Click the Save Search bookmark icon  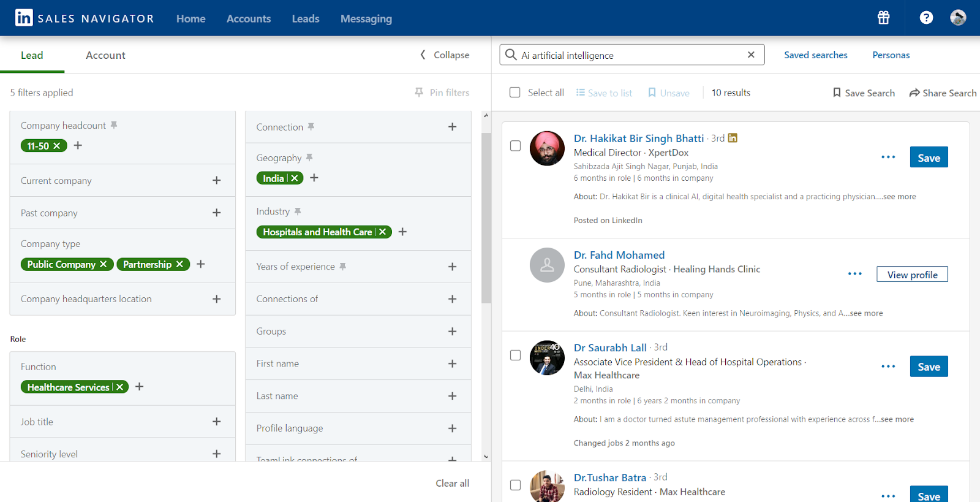coord(837,93)
